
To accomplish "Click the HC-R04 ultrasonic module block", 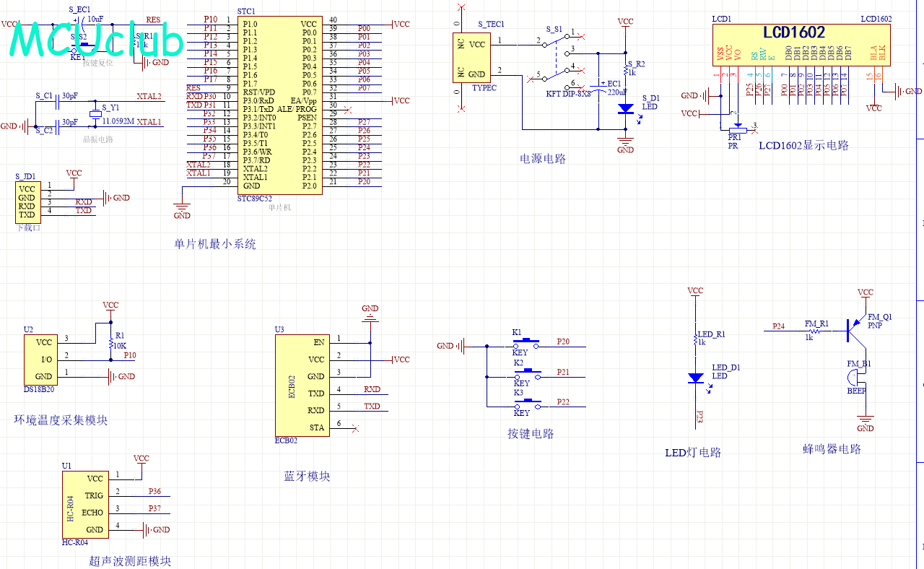I will pyautogui.click(x=85, y=504).
